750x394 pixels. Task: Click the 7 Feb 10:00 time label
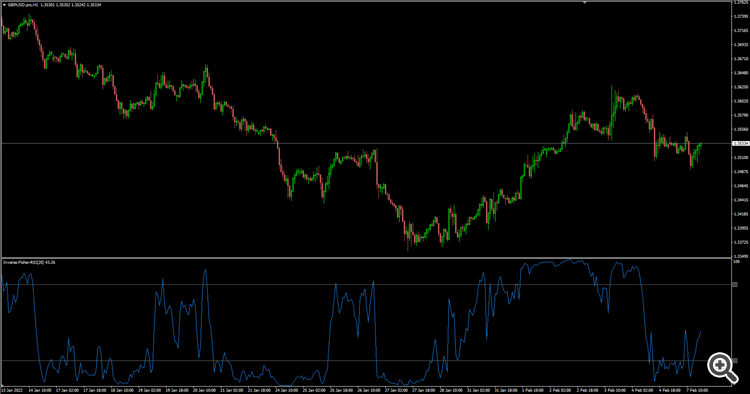697,391
